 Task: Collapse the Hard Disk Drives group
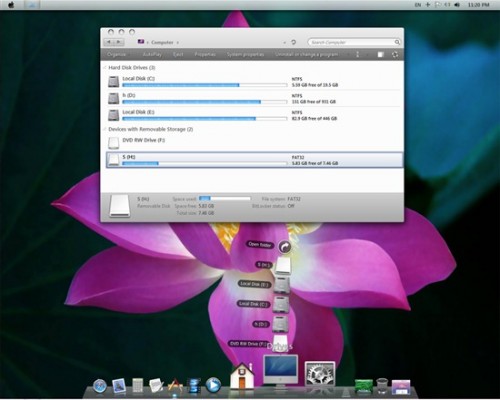(105, 68)
